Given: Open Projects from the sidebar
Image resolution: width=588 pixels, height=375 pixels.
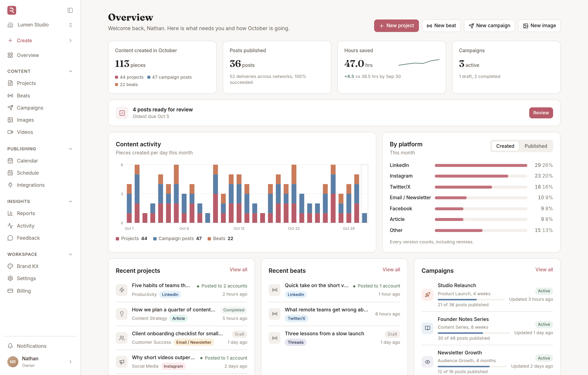Looking at the screenshot, I should (x=40, y=83).
